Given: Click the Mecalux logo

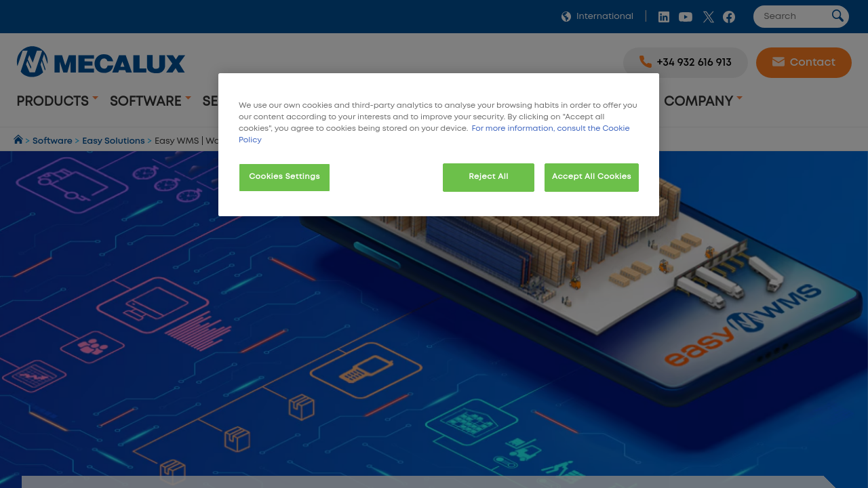Looking at the screenshot, I should (x=101, y=62).
